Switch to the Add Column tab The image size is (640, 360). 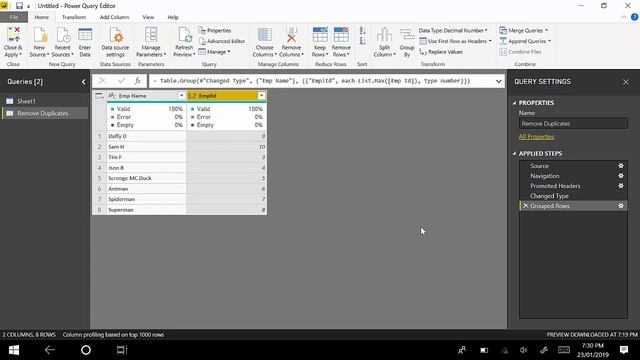tap(114, 17)
